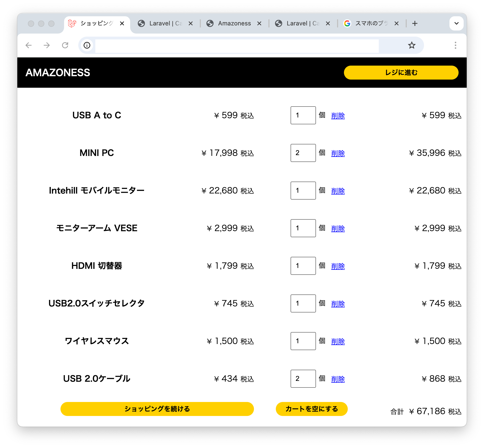Click the product name USB A to C
484x448 pixels.
97,115
